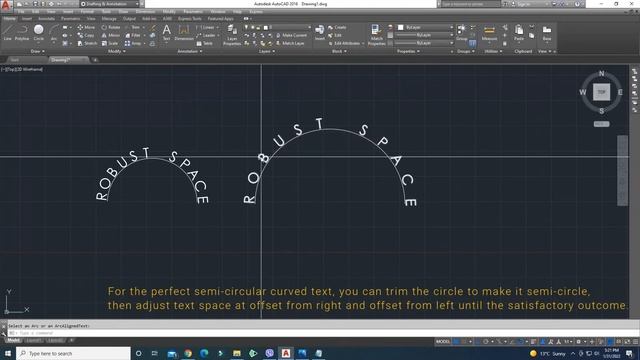Click Match Properties tool
The image size is (640, 360).
coord(376,35)
